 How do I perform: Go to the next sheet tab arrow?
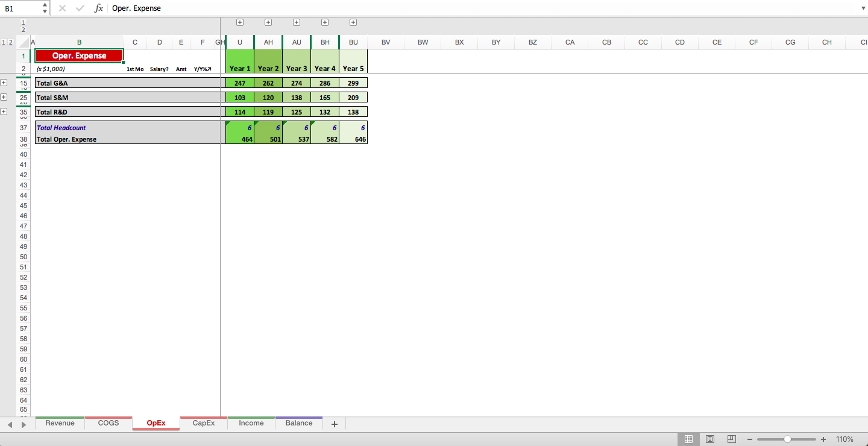pyautogui.click(x=24, y=425)
